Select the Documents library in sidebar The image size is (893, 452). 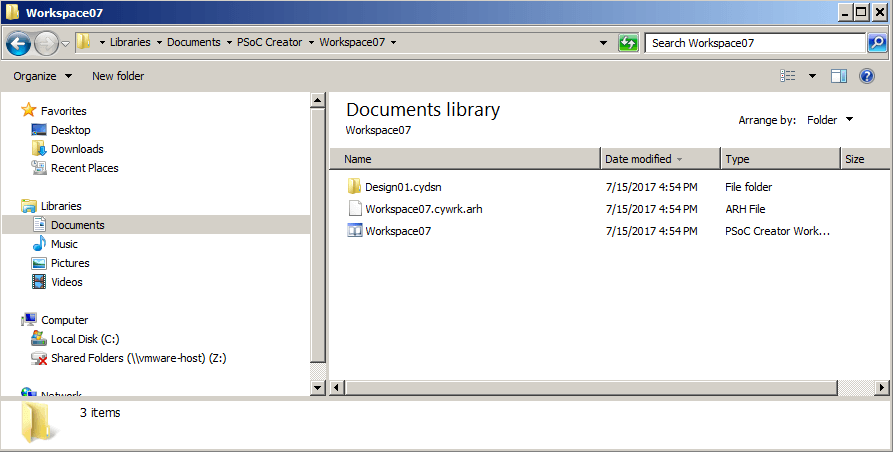77,225
